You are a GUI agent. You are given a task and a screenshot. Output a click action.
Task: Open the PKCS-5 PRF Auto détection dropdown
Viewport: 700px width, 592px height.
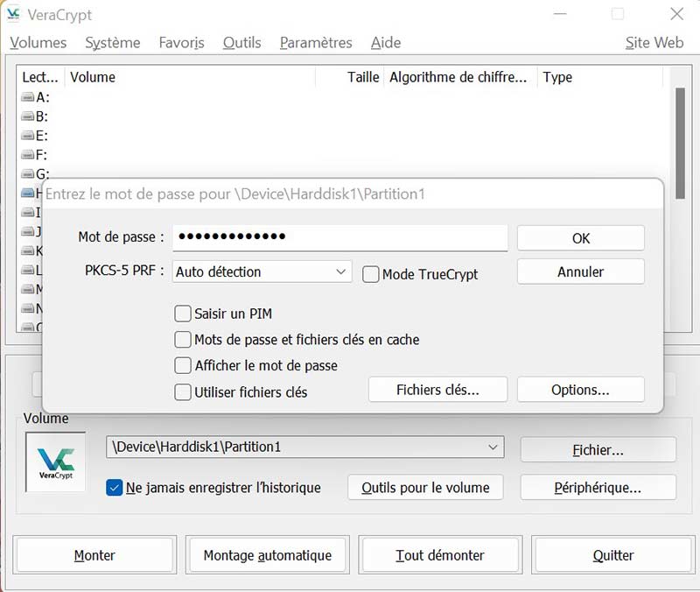pyautogui.click(x=262, y=272)
